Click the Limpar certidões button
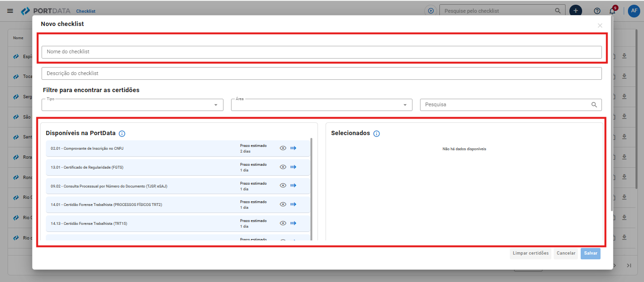 tap(531, 253)
